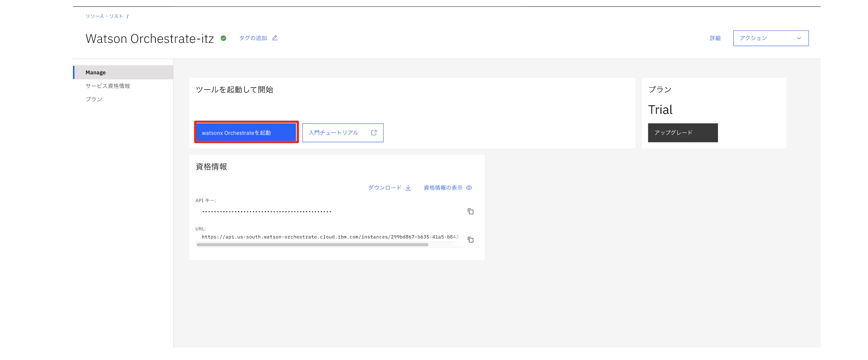The height and width of the screenshot is (360, 868).
Task: Click the Trial plan name
Action: pos(660,110)
